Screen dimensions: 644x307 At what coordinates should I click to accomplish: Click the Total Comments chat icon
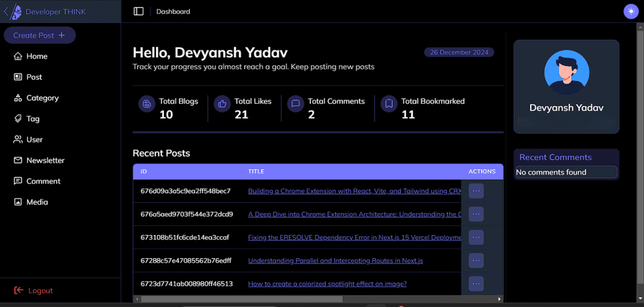click(x=295, y=104)
